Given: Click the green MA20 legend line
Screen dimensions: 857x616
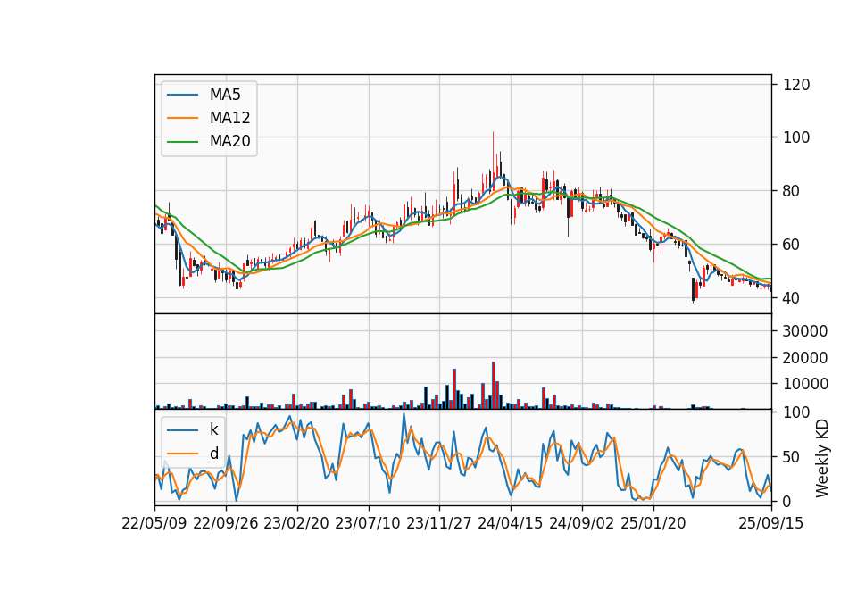Looking at the screenshot, I should click(x=182, y=142).
